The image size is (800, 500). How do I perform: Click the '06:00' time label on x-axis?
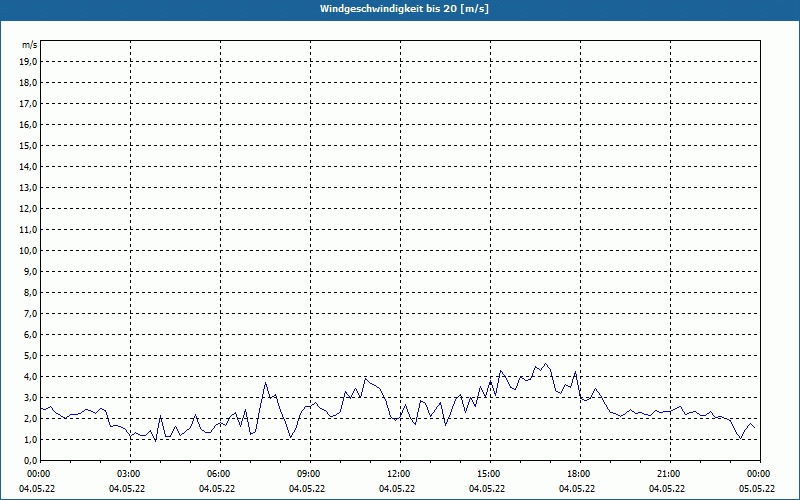[x=220, y=474]
